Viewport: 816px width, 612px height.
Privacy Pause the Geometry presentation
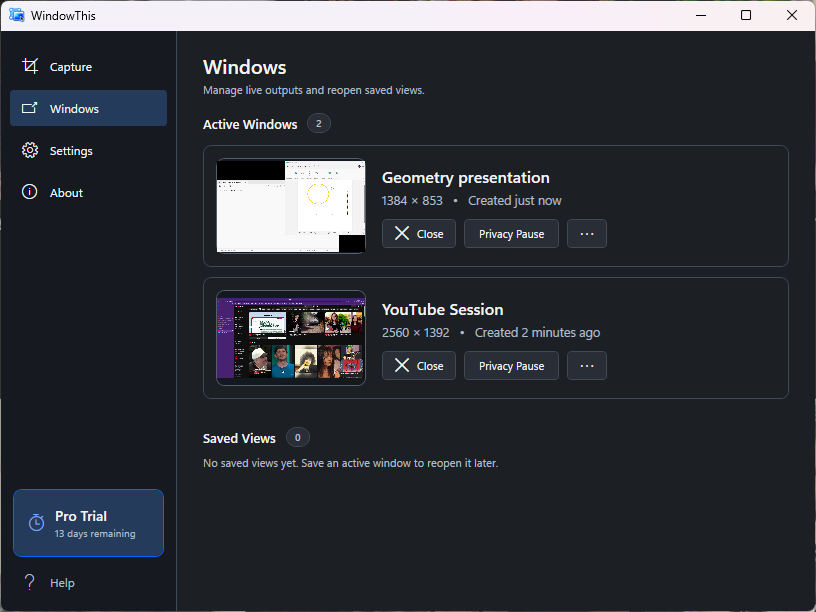pyautogui.click(x=512, y=234)
